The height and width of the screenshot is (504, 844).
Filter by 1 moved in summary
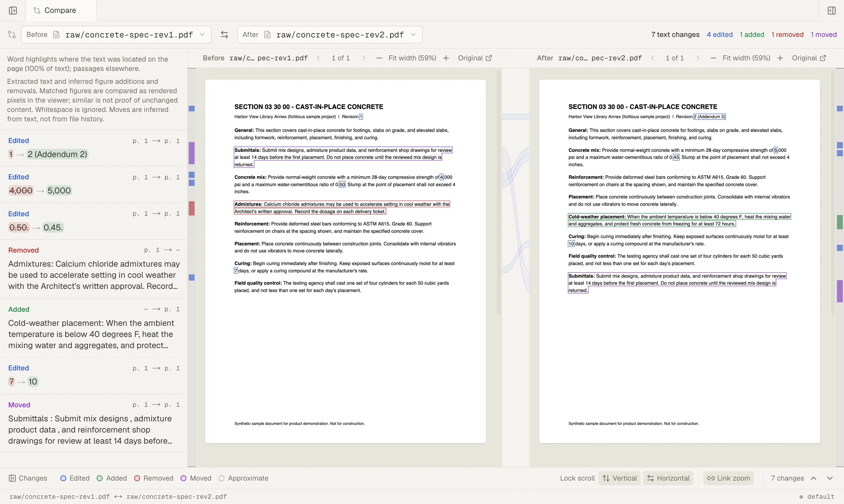(x=823, y=35)
